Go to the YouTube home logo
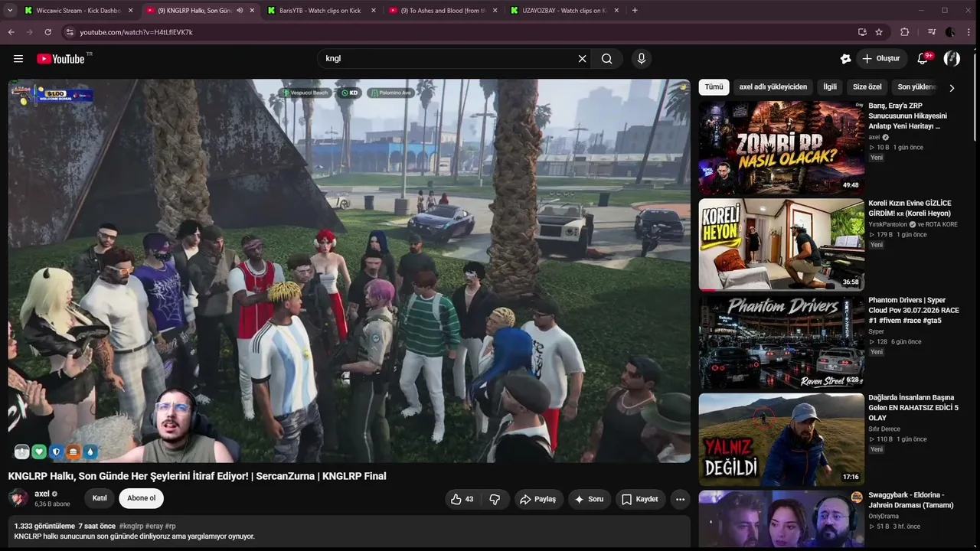 pyautogui.click(x=61, y=59)
